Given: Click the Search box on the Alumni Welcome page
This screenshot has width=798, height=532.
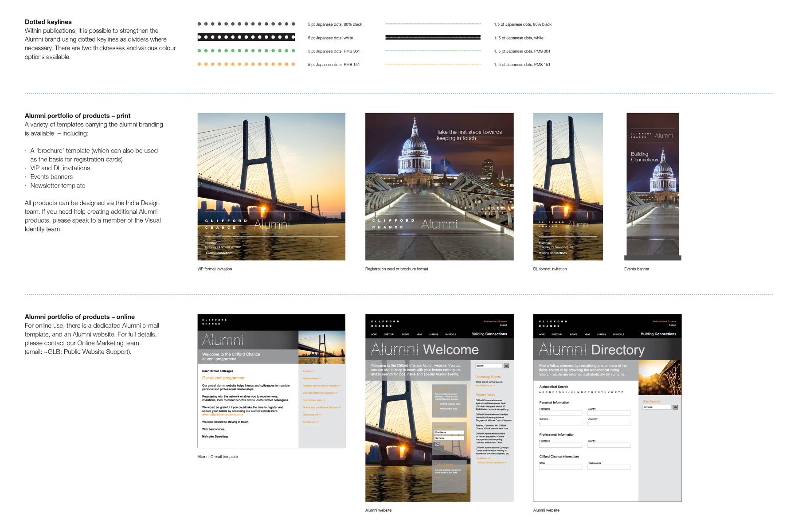Looking at the screenshot, I should (489, 366).
